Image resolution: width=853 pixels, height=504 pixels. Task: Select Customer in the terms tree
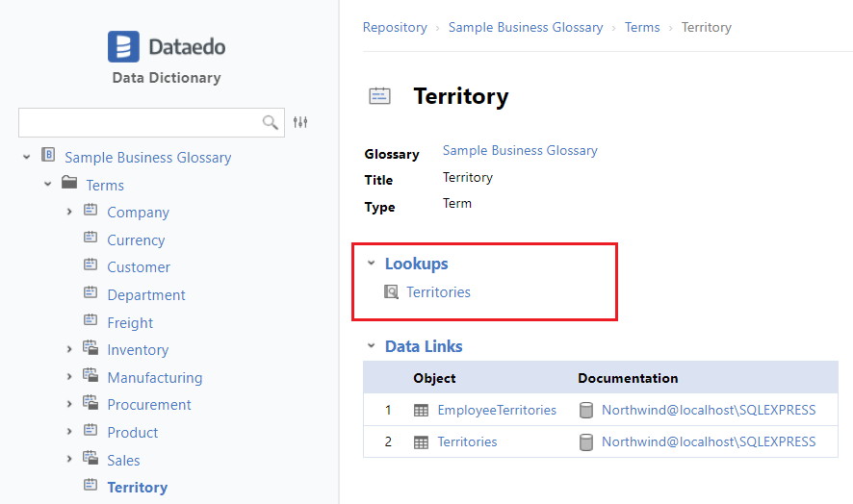139,267
